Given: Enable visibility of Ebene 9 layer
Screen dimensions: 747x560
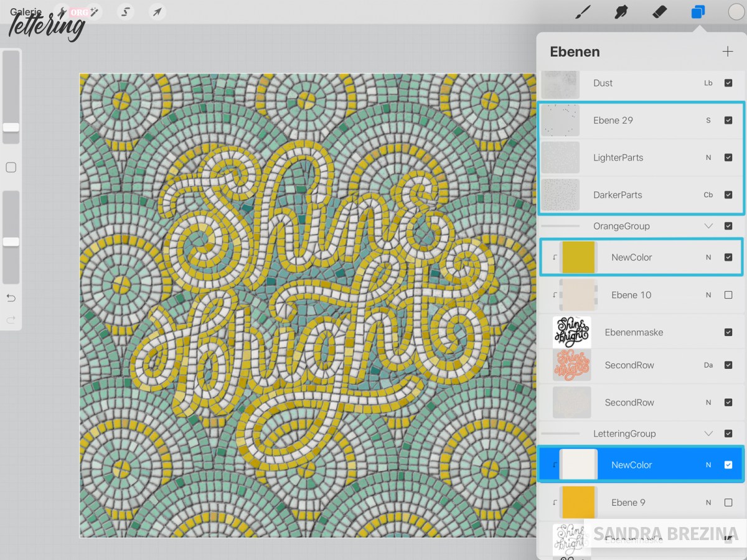Looking at the screenshot, I should (728, 503).
